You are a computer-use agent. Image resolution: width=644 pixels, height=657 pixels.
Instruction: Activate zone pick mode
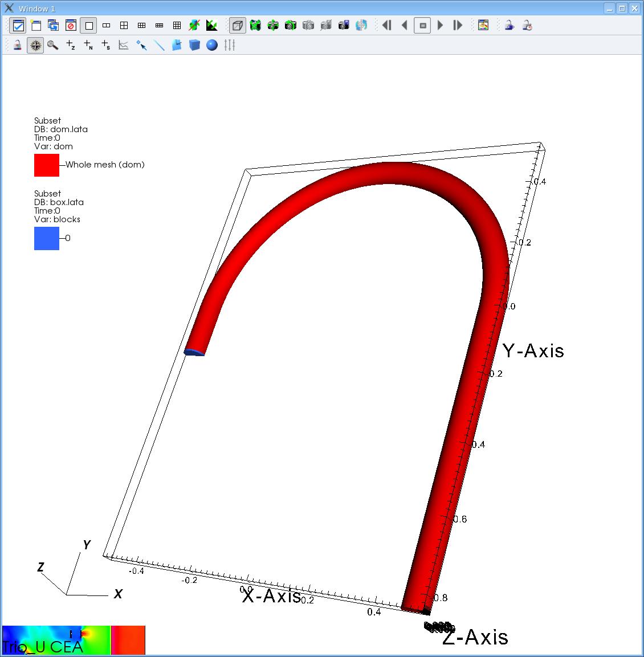(71, 45)
